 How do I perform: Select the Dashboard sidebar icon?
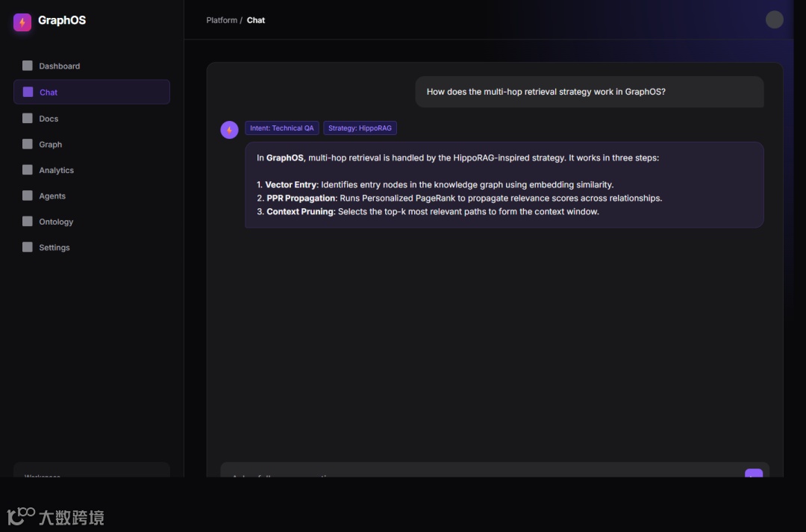coord(28,65)
